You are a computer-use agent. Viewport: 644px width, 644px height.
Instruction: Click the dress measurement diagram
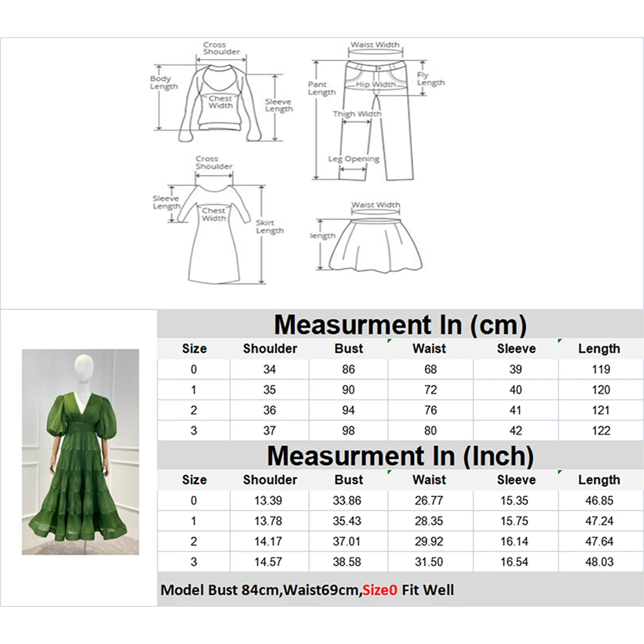pyautogui.click(x=218, y=219)
